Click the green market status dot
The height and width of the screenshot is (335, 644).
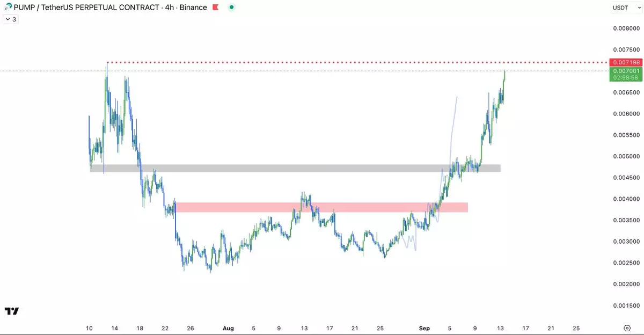pyautogui.click(x=231, y=8)
